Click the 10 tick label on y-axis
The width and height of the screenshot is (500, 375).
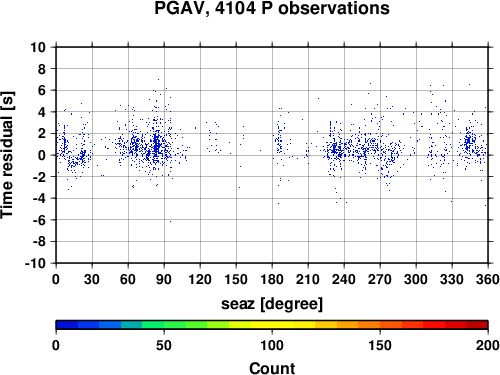pyautogui.click(x=38, y=47)
